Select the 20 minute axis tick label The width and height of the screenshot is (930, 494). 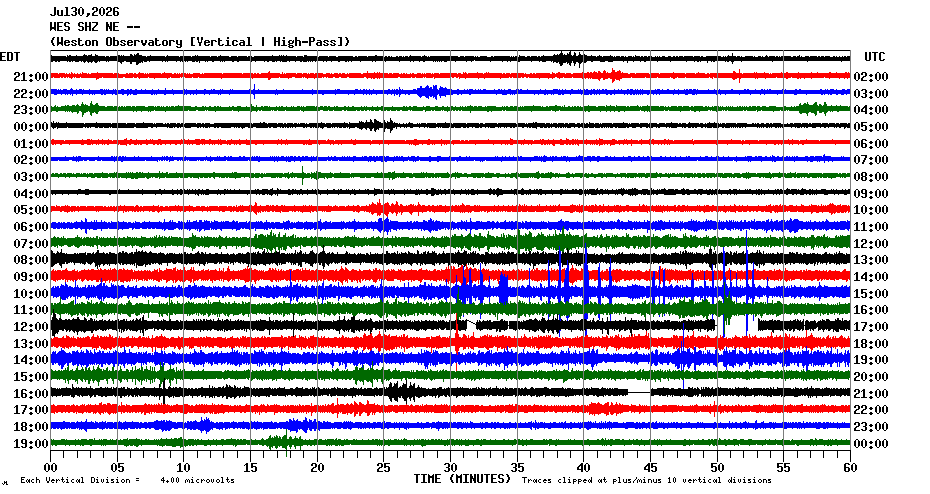317,468
